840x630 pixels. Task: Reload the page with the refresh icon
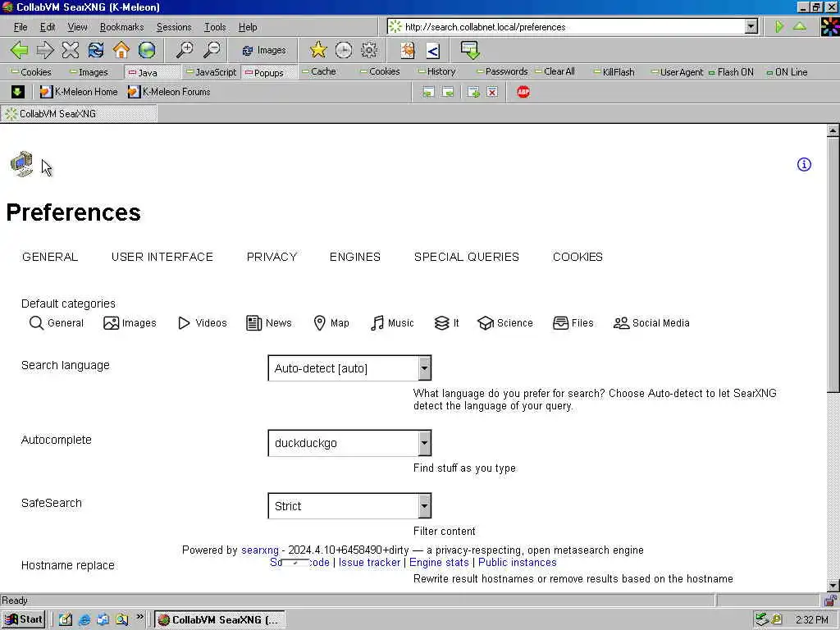(x=96, y=50)
